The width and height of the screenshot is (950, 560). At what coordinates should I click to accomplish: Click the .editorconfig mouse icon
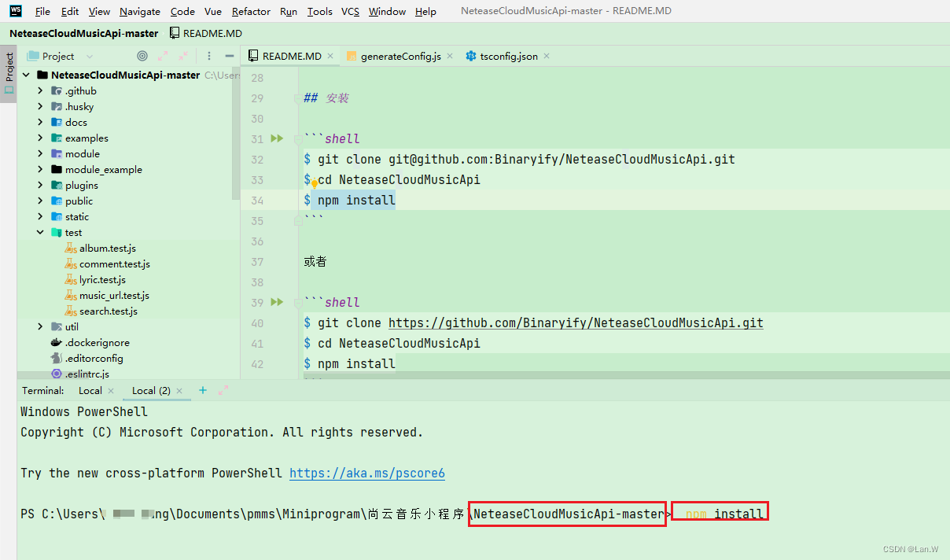57,359
